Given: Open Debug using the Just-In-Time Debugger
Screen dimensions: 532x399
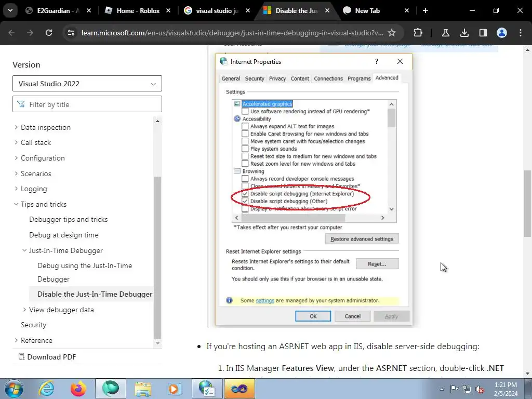Looking at the screenshot, I should click(85, 272).
